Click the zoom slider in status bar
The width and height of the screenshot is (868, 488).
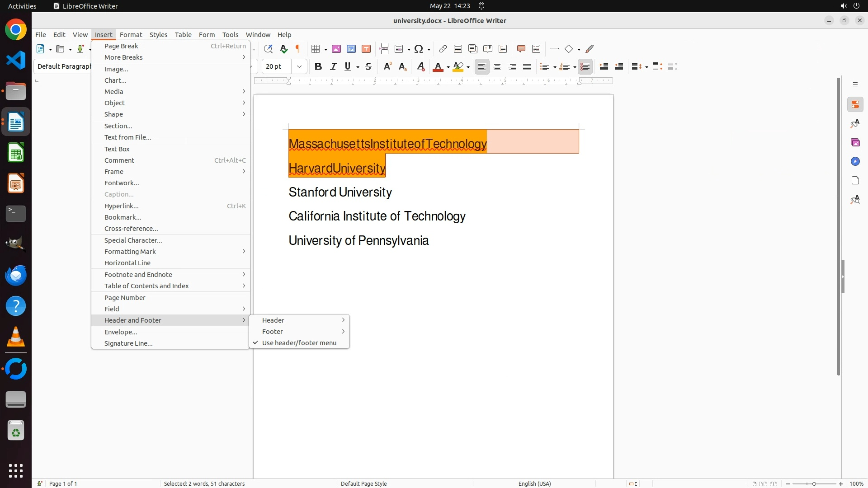click(814, 483)
